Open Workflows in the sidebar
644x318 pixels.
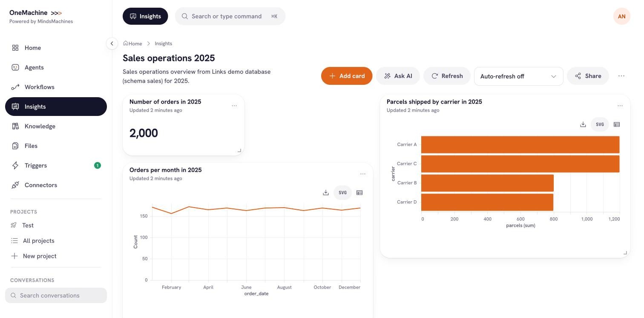click(56, 87)
